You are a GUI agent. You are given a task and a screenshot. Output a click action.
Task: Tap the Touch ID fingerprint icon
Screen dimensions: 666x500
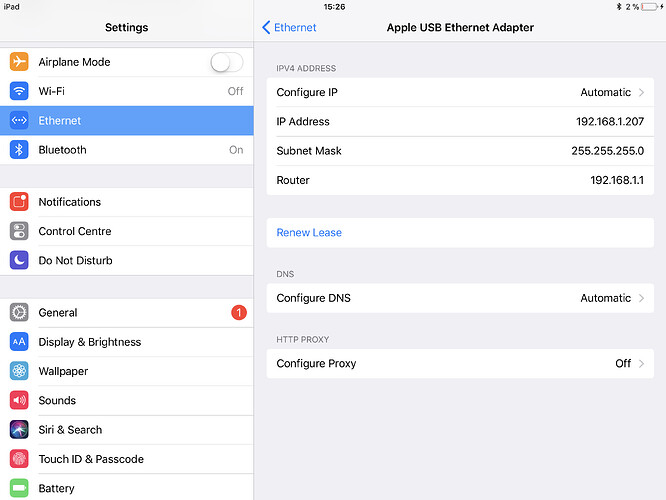pyautogui.click(x=19, y=459)
